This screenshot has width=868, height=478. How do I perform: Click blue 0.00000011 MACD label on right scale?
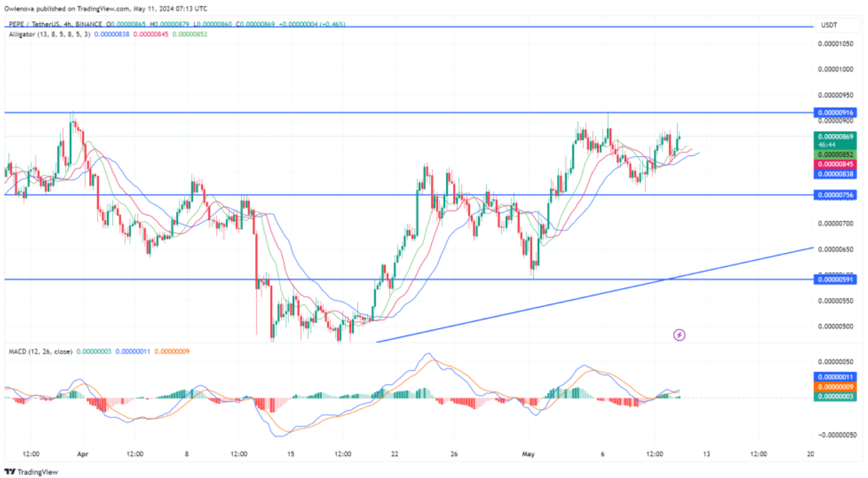(836, 377)
